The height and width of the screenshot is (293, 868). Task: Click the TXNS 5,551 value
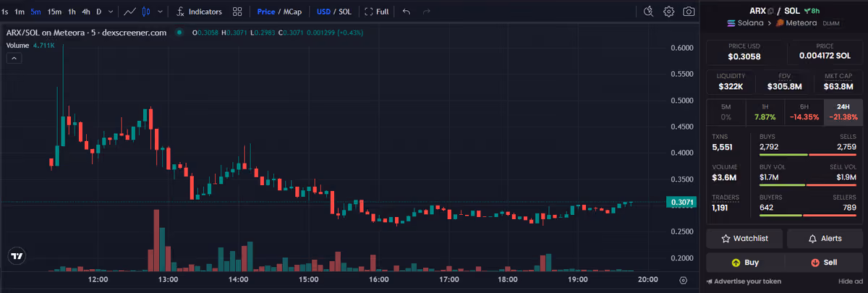point(723,148)
